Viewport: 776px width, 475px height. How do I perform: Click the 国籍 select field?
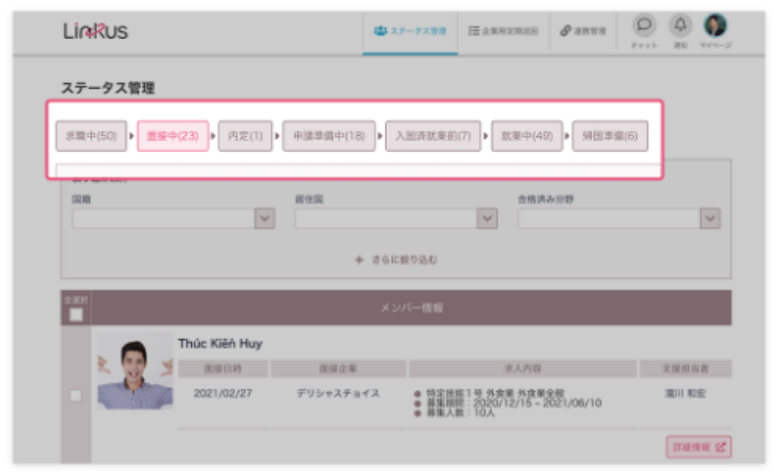point(174,218)
